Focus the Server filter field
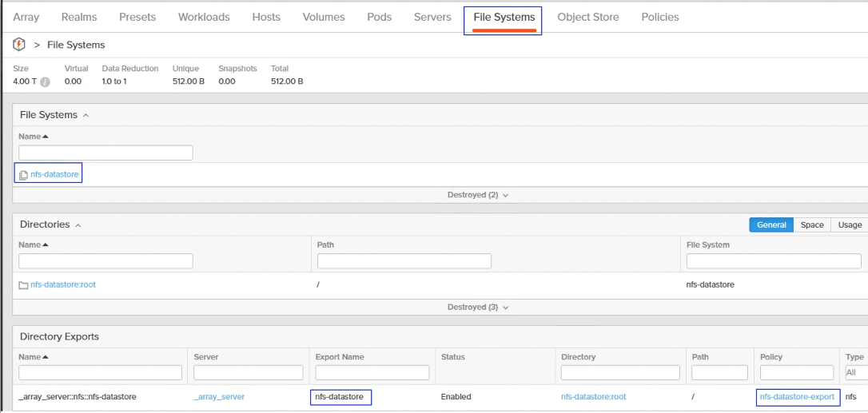The height and width of the screenshot is (413, 868). [x=249, y=372]
